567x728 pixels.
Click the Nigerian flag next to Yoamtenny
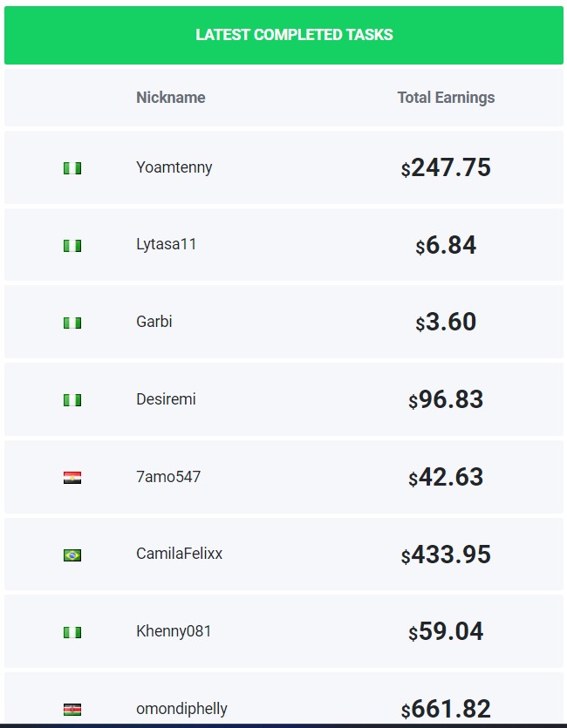[x=72, y=168]
